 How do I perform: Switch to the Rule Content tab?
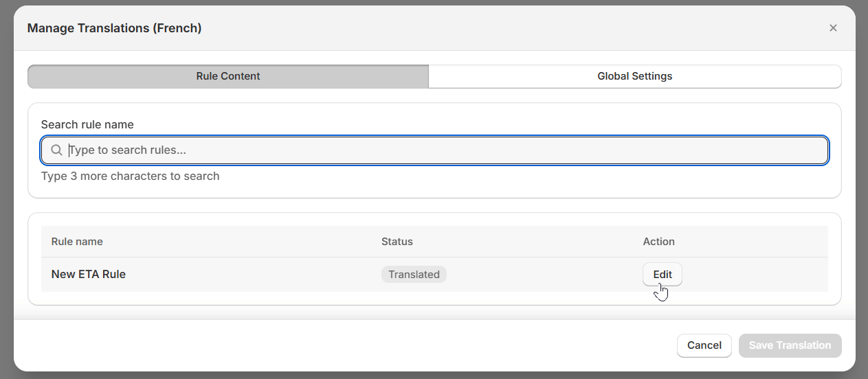pyautogui.click(x=228, y=76)
